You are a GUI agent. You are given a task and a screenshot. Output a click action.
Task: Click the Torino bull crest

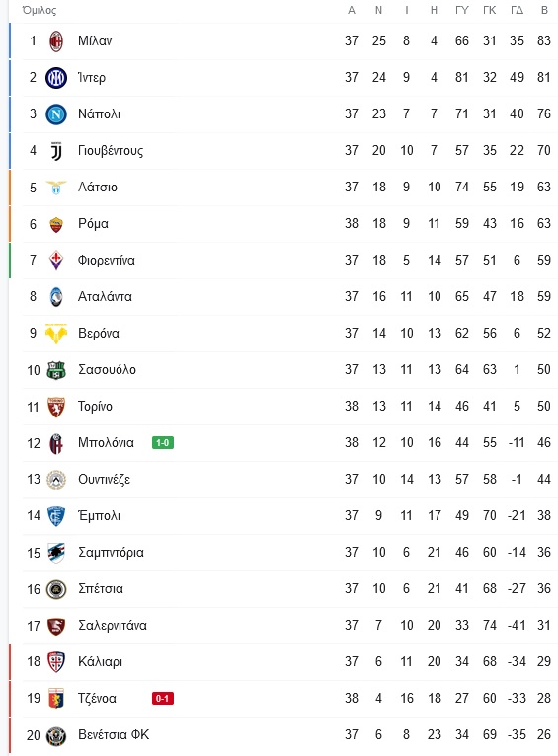pyautogui.click(x=56, y=407)
